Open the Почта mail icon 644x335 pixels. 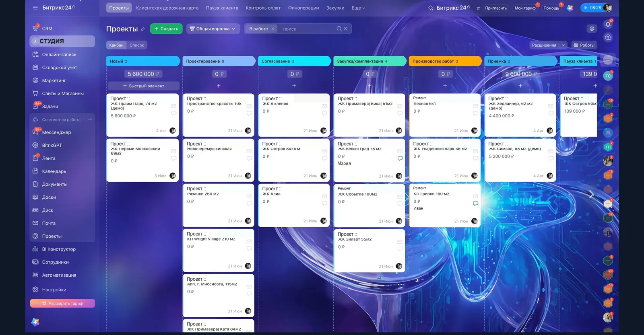(x=35, y=223)
